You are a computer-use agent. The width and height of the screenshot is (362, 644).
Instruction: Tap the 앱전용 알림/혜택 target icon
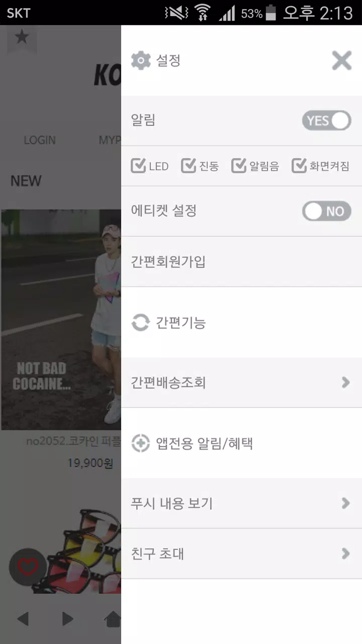click(x=141, y=443)
